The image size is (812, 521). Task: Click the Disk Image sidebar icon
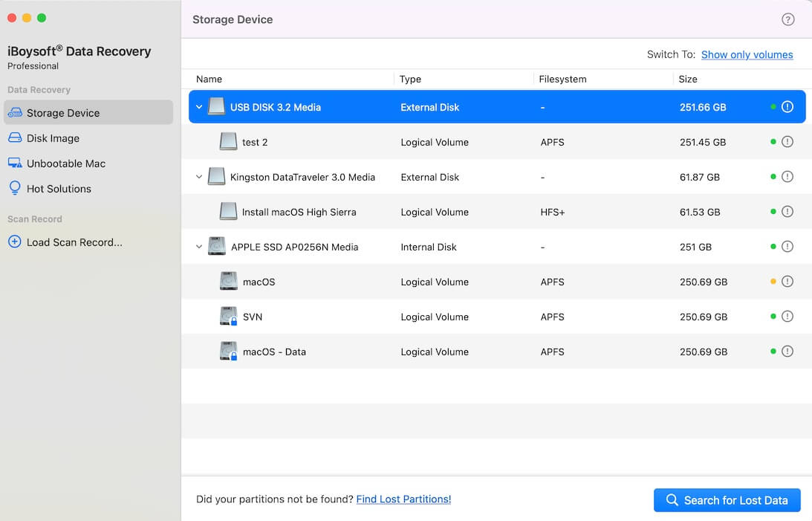tap(15, 137)
